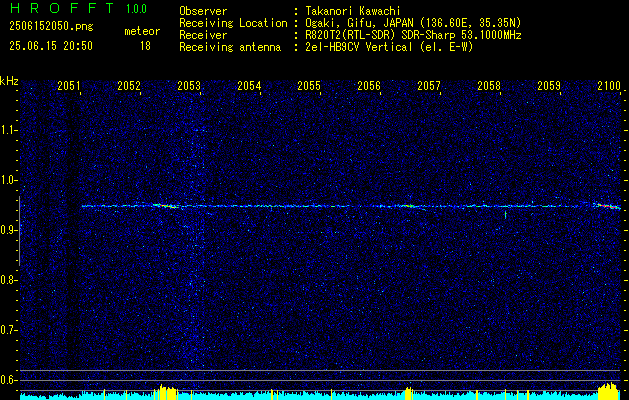Click the 2058 time marker
Screen dimensions: 629x400
(x=489, y=85)
